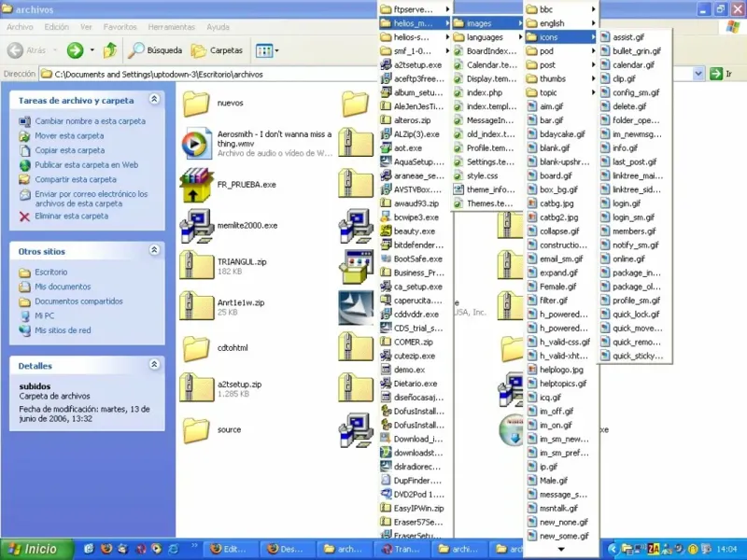Open the Ver menu
Viewport: 747px width, 560px height.
(86, 27)
